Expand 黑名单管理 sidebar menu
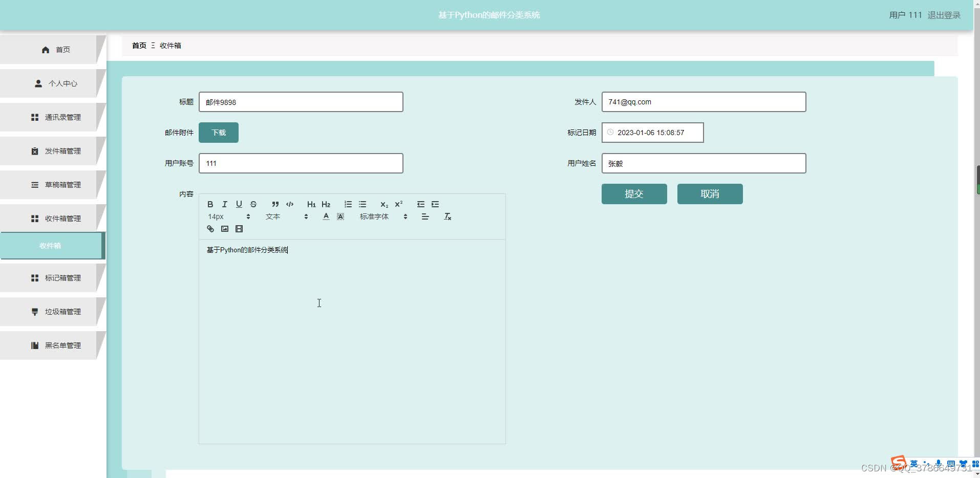 click(x=52, y=345)
